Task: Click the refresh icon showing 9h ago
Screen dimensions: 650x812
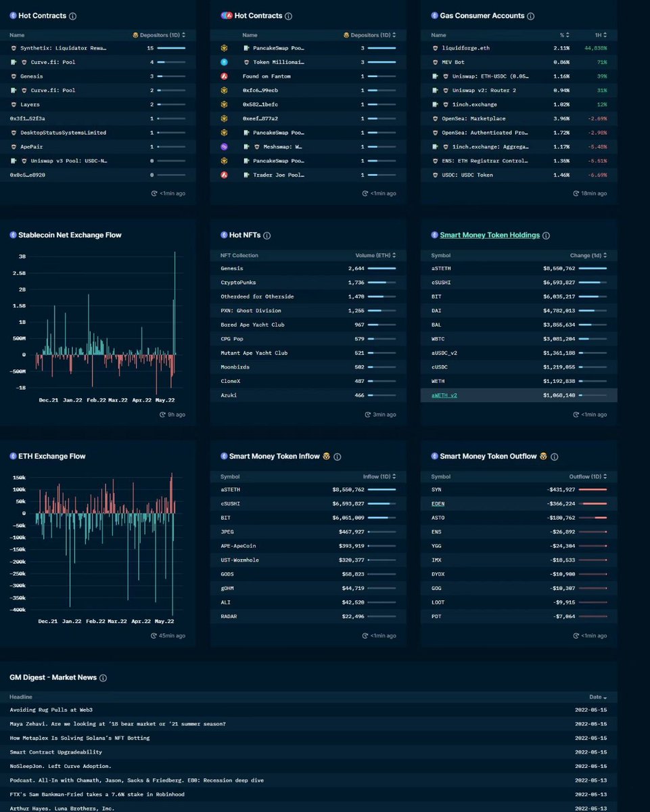Action: coord(161,414)
